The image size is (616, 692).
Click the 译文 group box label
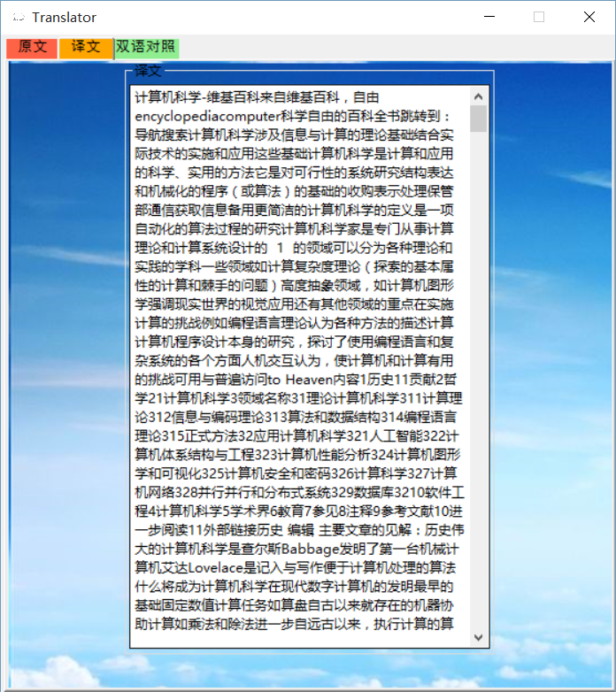click(148, 71)
